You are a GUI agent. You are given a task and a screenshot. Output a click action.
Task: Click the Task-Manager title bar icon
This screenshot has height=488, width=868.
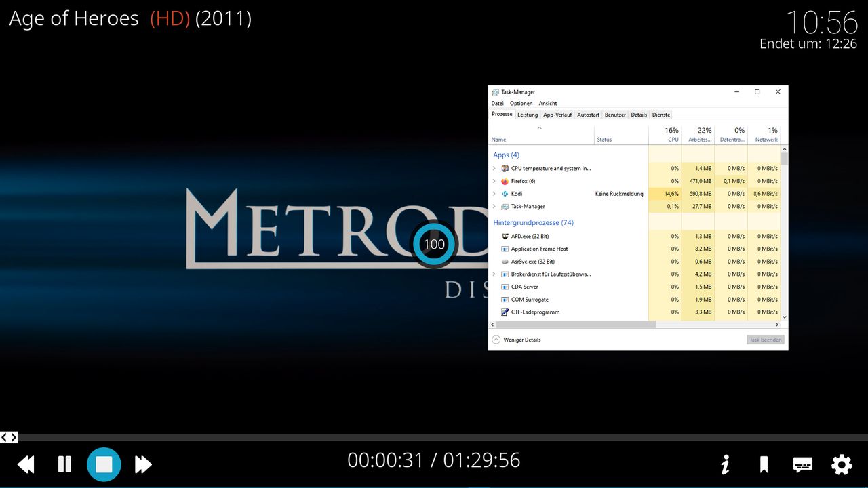(496, 92)
